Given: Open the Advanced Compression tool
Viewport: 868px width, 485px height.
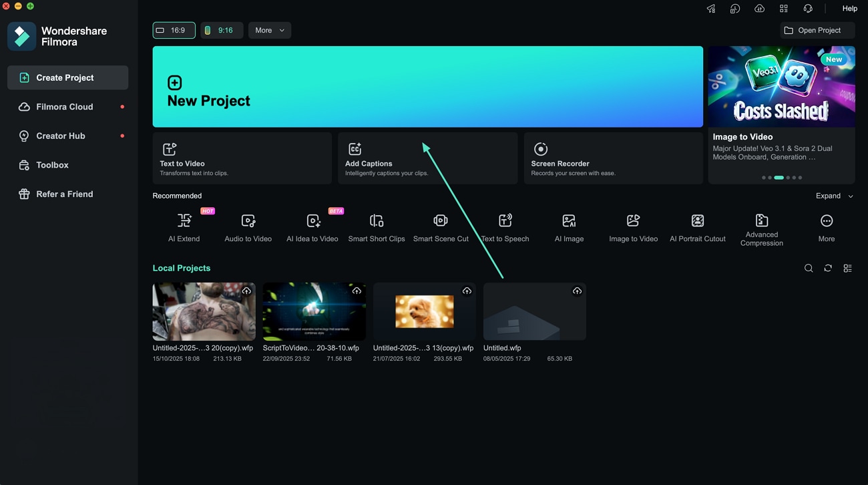Looking at the screenshot, I should tap(762, 230).
